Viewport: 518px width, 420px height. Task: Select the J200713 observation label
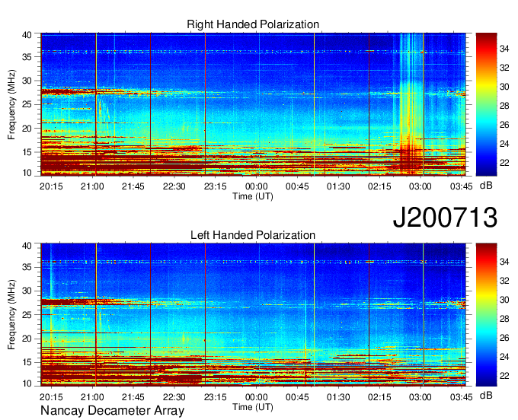tap(445, 218)
